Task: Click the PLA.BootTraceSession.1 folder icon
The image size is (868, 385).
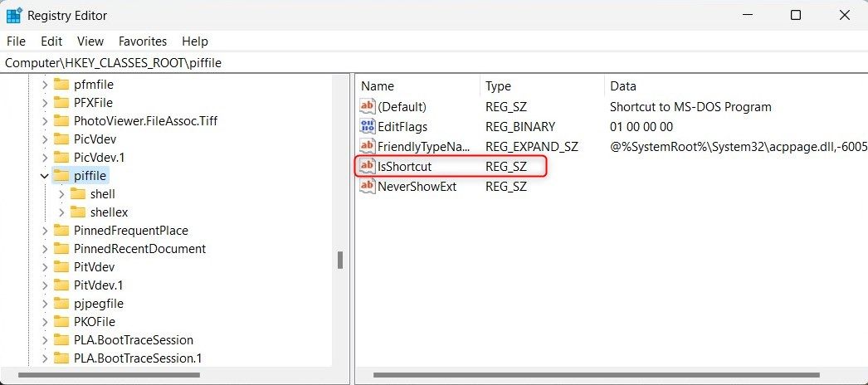Action: [61, 358]
